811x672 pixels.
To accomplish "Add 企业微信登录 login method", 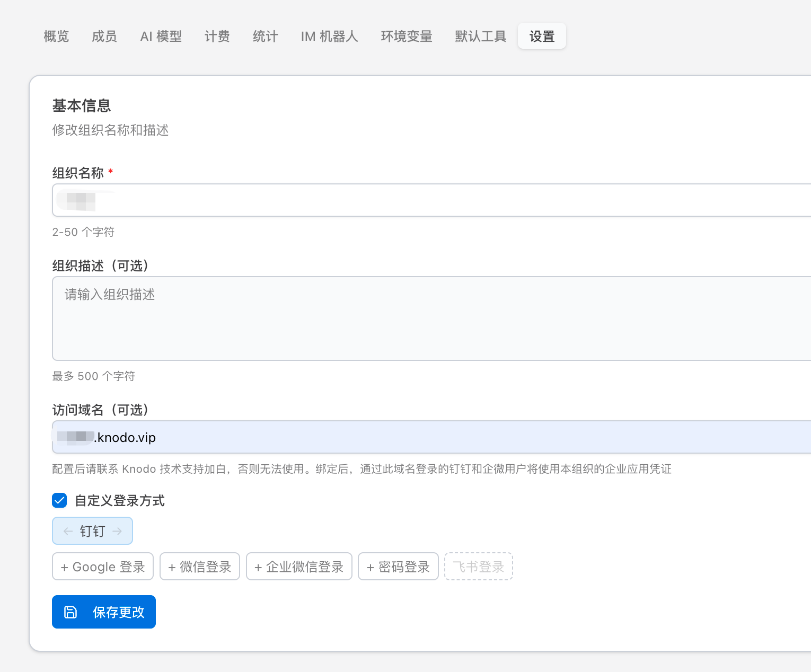I will [x=299, y=567].
